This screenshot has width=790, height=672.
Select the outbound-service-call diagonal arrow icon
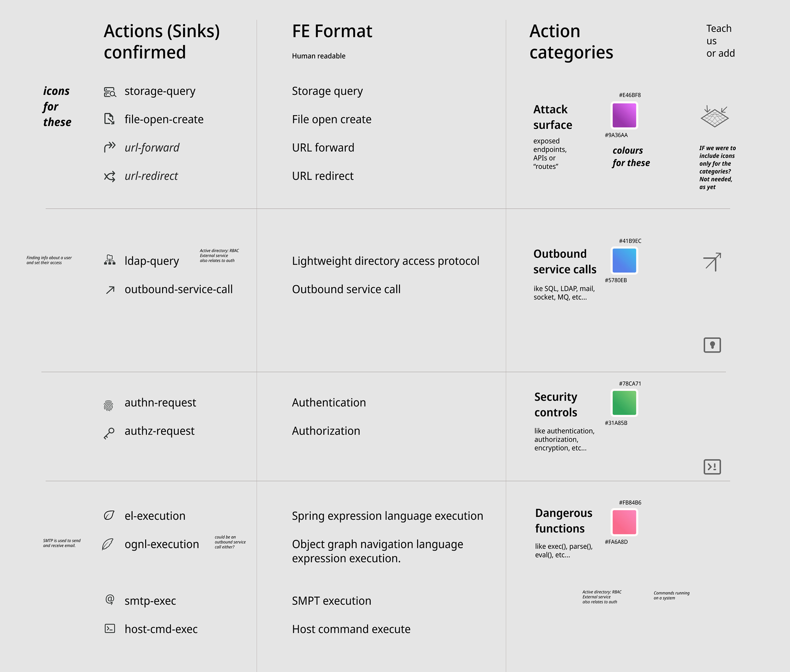110,290
